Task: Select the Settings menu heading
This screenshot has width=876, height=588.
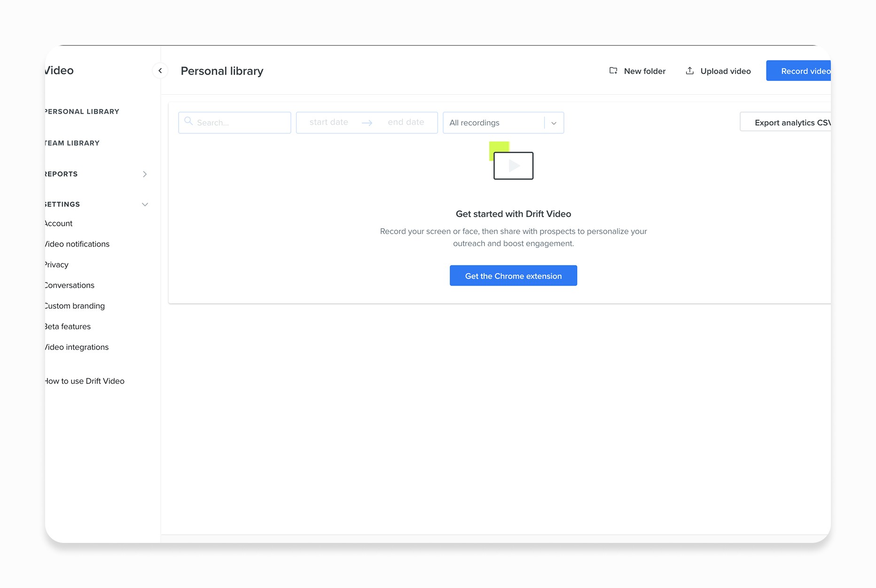Action: (63, 204)
